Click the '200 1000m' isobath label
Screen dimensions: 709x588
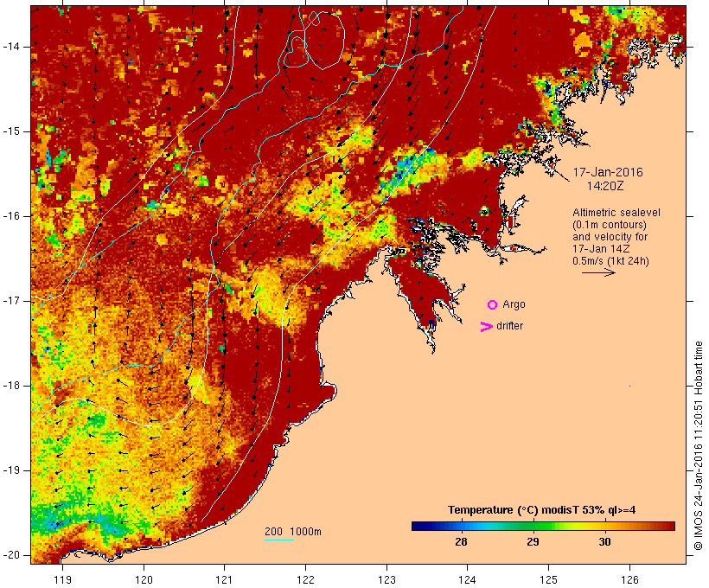tap(293, 532)
